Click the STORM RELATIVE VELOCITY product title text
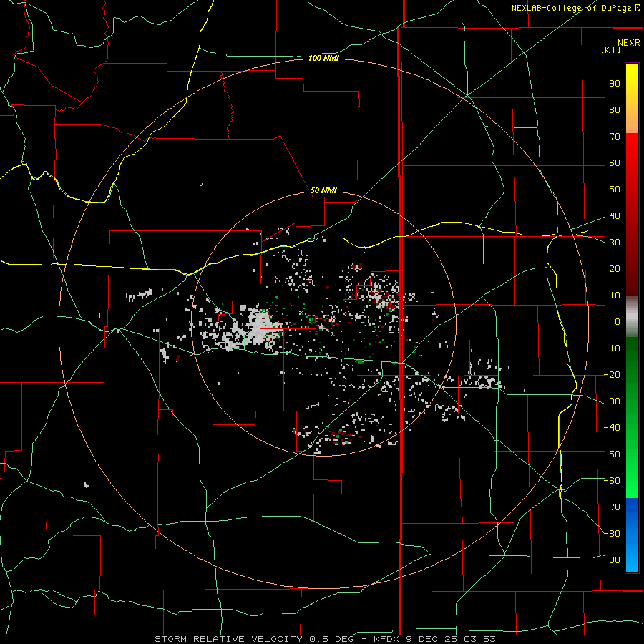Viewport: 644px width, 644px height. (229, 639)
